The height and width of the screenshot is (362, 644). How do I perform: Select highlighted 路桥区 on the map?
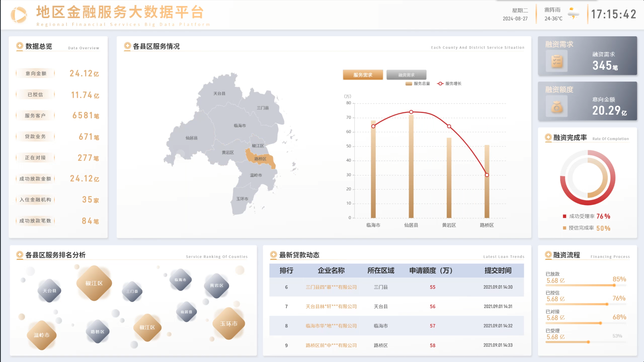[x=261, y=159]
